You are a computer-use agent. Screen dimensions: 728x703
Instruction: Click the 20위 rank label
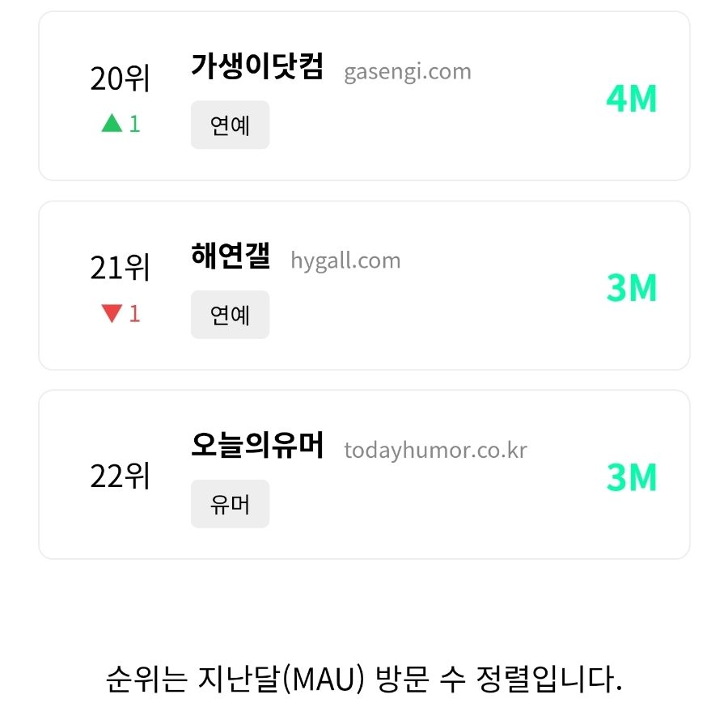click(121, 79)
